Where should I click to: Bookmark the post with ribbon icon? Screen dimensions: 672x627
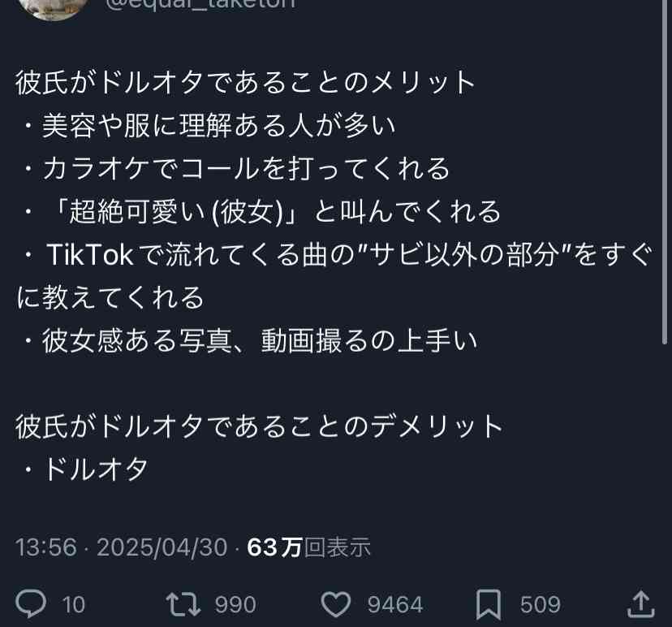point(489,604)
